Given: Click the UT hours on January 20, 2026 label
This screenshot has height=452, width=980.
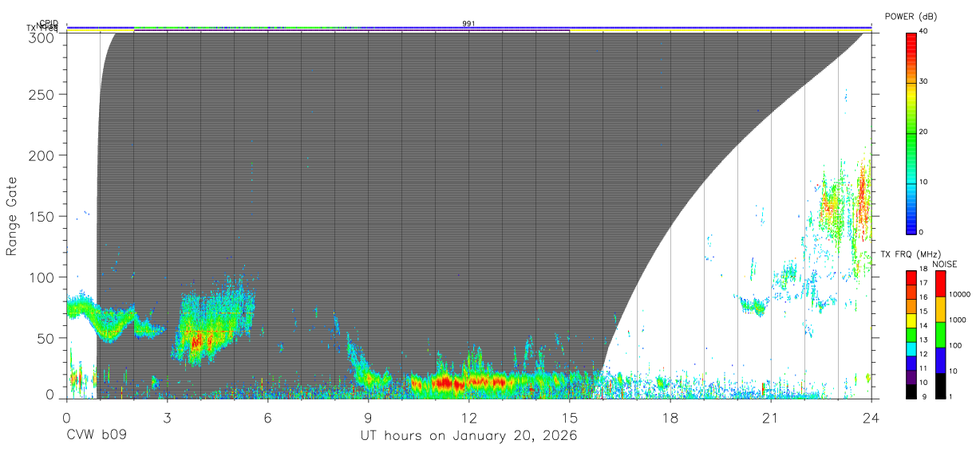Looking at the screenshot, I should [x=469, y=436].
